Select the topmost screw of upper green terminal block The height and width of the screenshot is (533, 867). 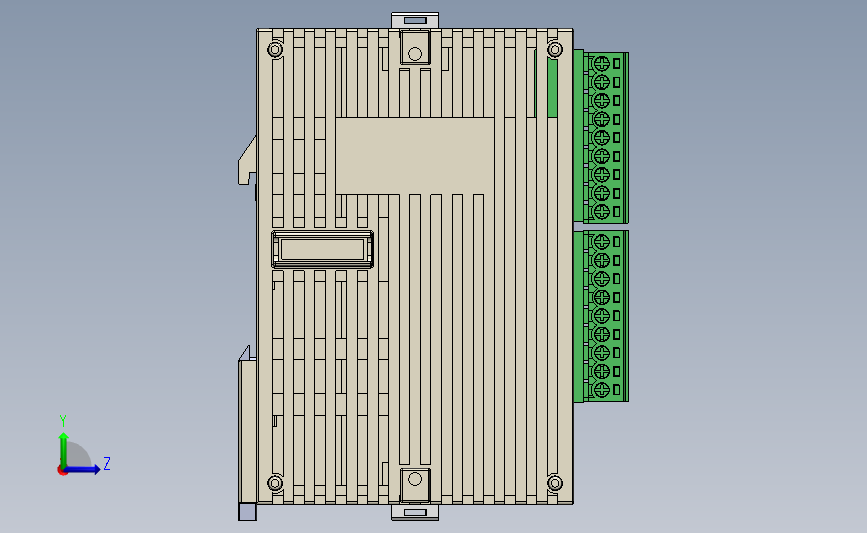[x=602, y=64]
